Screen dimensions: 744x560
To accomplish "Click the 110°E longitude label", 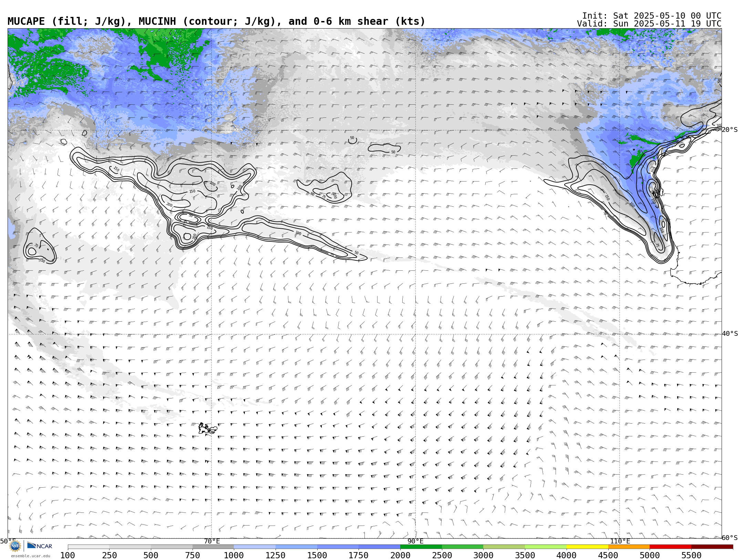I will (x=620, y=541).
